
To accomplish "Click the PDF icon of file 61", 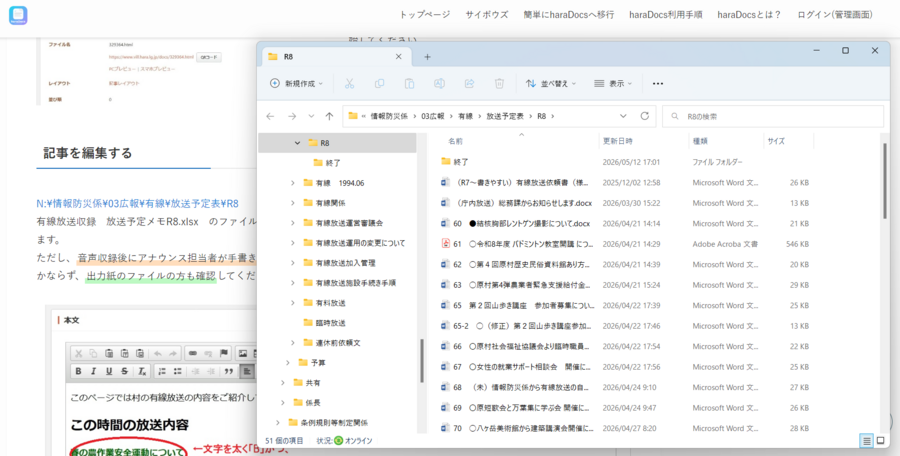I will [445, 244].
